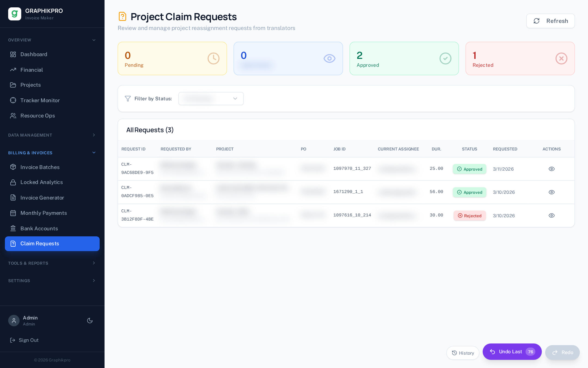Image resolution: width=588 pixels, height=368 pixels.
Task: Click the Status column header
Action: pyautogui.click(x=470, y=149)
